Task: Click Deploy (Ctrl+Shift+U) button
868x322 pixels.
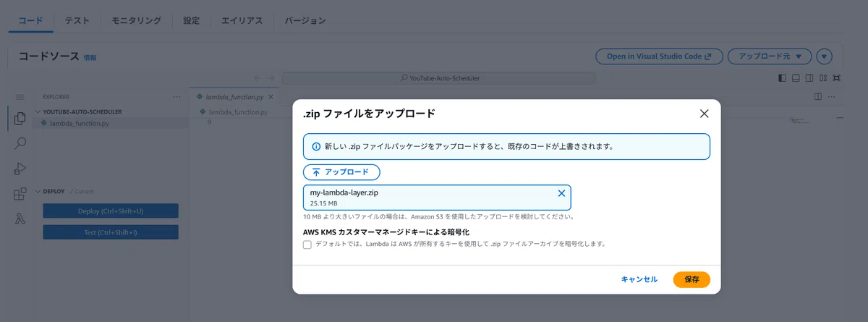Action: tap(111, 211)
